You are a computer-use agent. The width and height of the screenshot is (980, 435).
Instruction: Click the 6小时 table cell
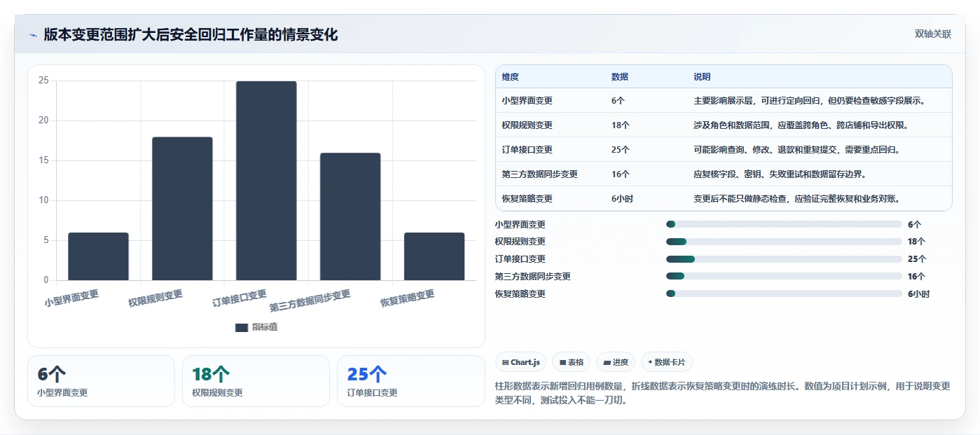[622, 199]
